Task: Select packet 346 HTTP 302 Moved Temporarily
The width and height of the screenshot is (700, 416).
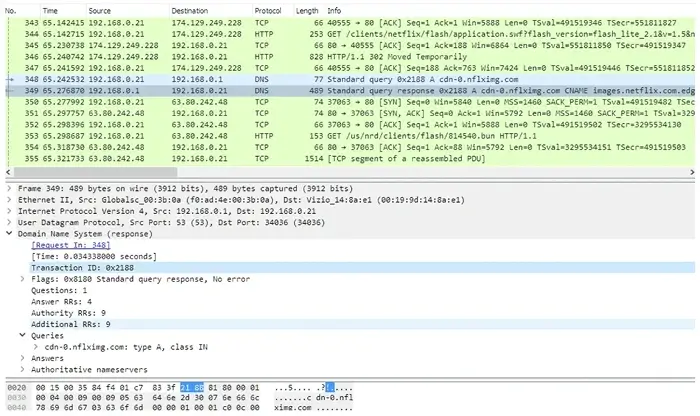Action: pyautogui.click(x=350, y=57)
